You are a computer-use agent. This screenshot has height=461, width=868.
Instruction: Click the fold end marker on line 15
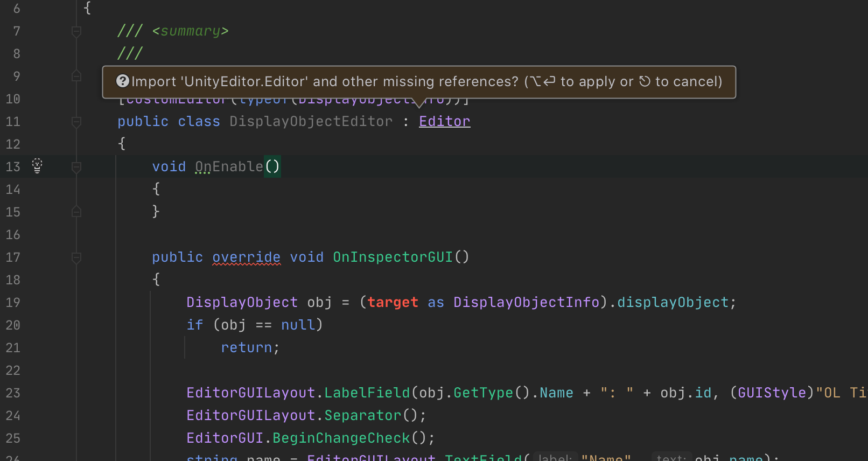tap(76, 212)
